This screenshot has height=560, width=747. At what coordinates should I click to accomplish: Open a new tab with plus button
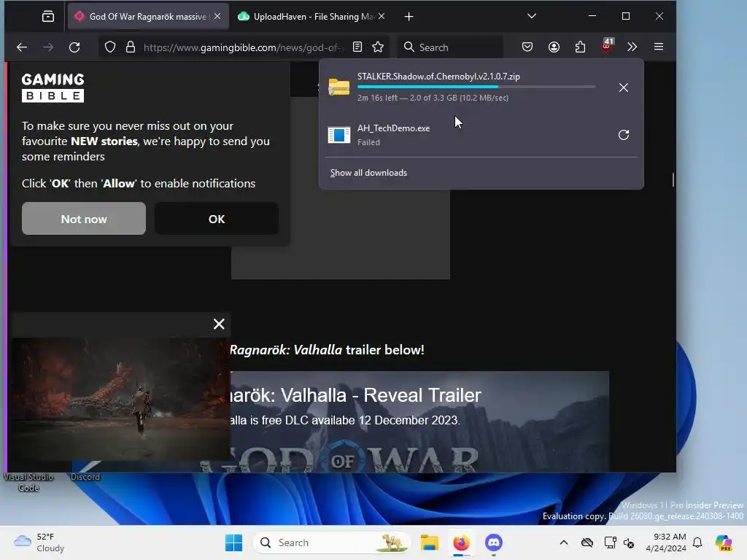pyautogui.click(x=409, y=17)
